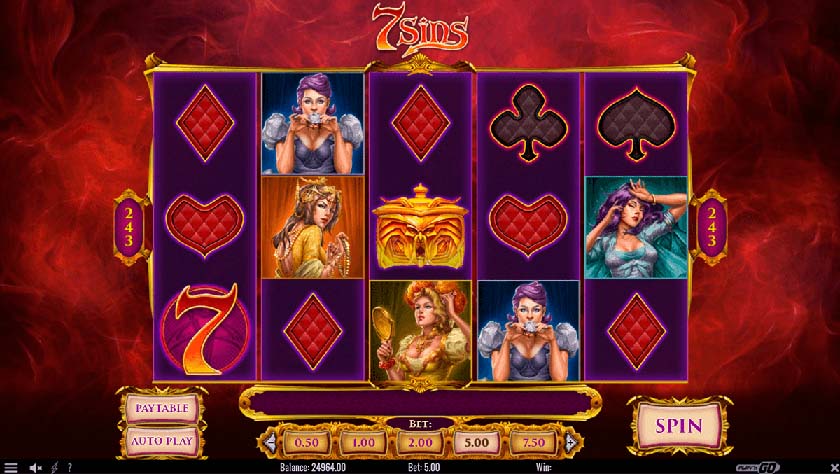Open the PAYTABLE
The height and width of the screenshot is (474, 840).
click(x=162, y=408)
